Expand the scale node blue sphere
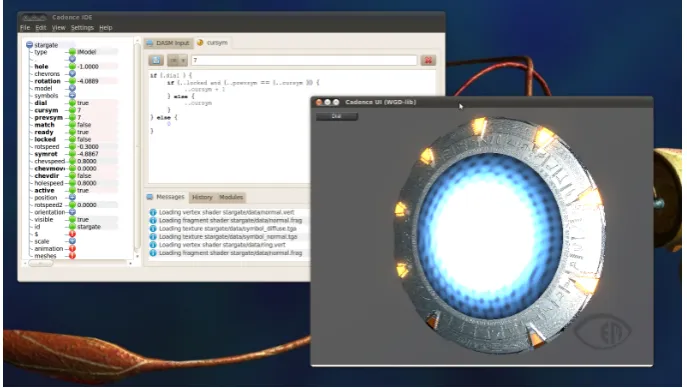 click(72, 241)
